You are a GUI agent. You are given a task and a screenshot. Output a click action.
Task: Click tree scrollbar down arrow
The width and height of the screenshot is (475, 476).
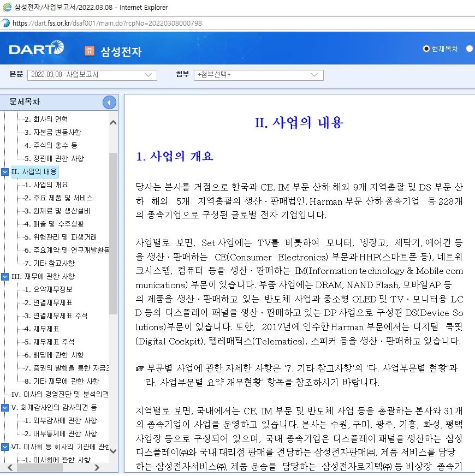coord(113,451)
